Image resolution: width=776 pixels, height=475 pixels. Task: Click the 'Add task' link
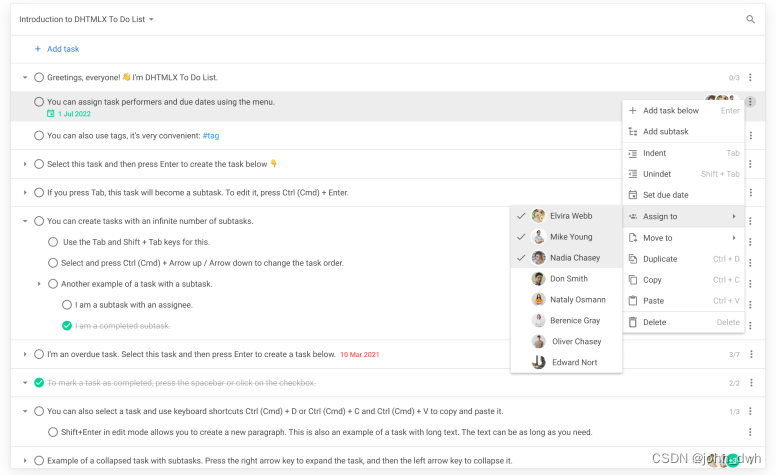tap(63, 48)
